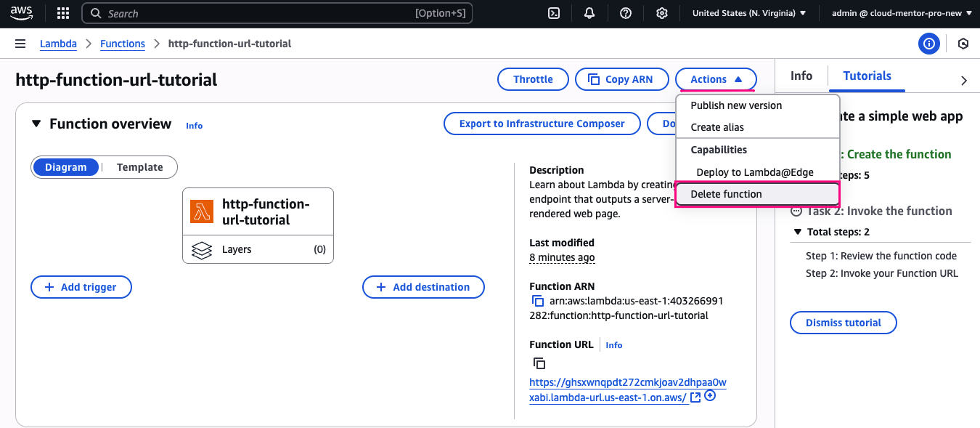This screenshot has width=980, height=428.
Task: Close the Actions dropdown menu
Action: [x=716, y=79]
